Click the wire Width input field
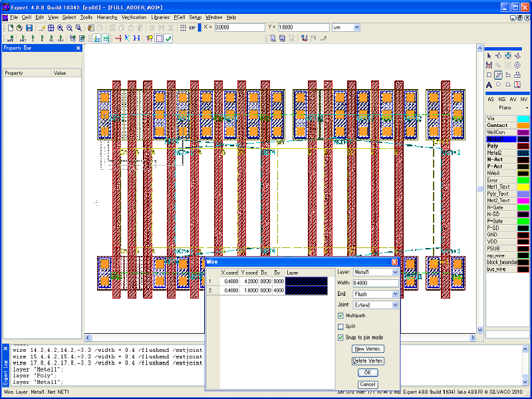 (x=376, y=283)
